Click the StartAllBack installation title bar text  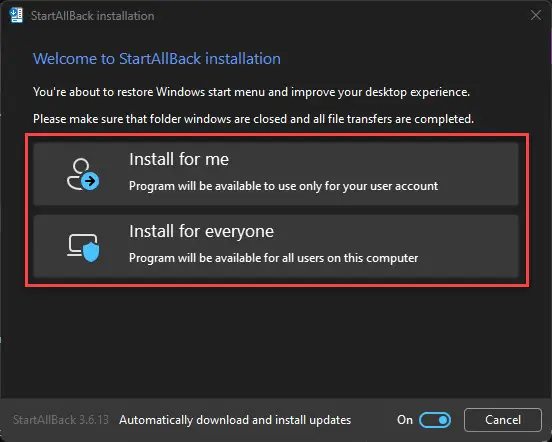click(92, 16)
